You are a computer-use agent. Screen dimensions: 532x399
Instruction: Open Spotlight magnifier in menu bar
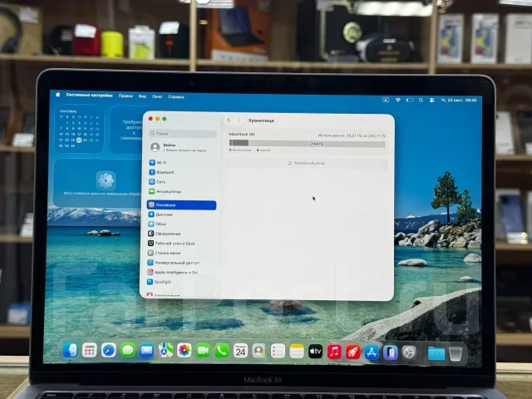point(421,100)
